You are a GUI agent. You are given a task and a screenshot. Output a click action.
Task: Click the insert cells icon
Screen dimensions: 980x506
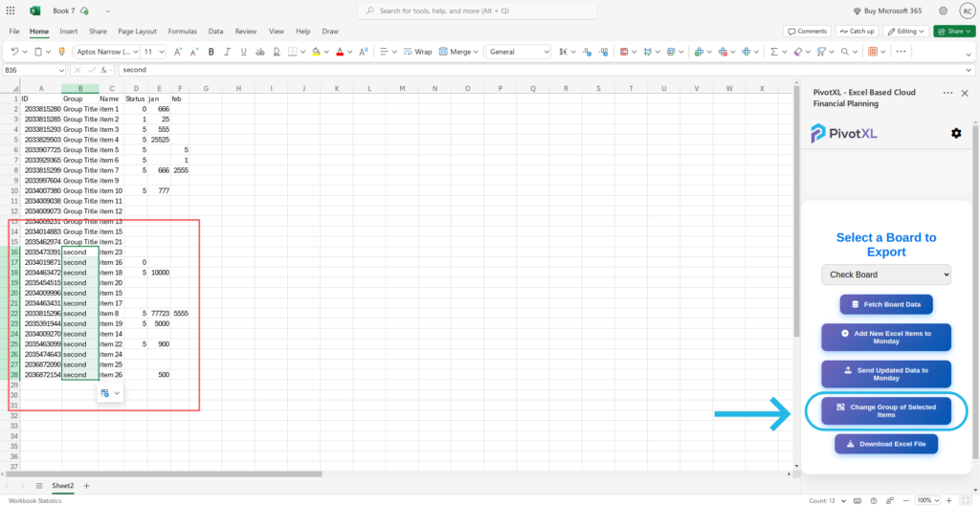[699, 52]
